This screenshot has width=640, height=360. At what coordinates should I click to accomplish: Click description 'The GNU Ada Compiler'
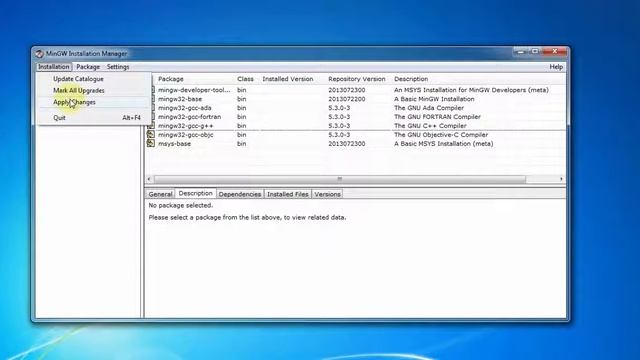[429, 108]
